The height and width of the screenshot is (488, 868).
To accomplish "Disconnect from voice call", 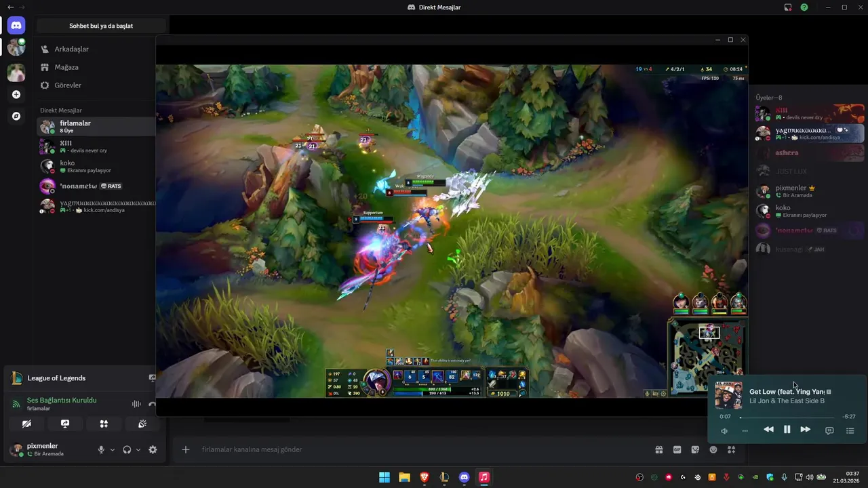I will [152, 404].
